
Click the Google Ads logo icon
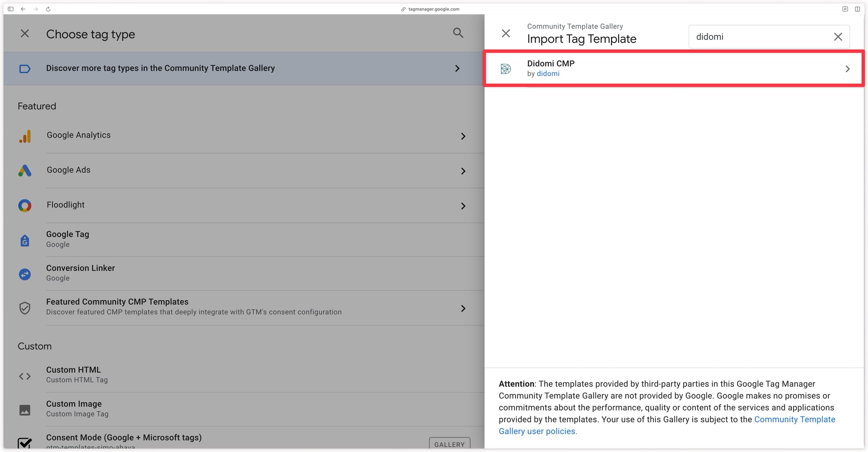25,171
